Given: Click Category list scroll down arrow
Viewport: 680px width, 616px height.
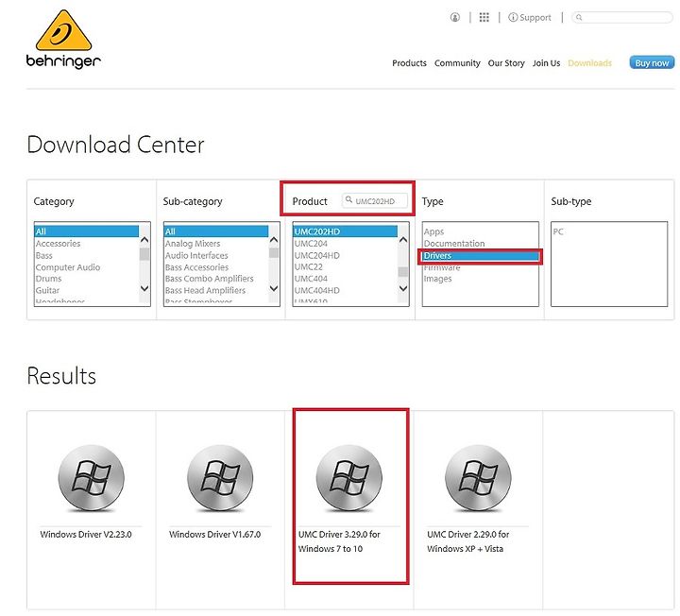Looking at the screenshot, I should [x=144, y=288].
